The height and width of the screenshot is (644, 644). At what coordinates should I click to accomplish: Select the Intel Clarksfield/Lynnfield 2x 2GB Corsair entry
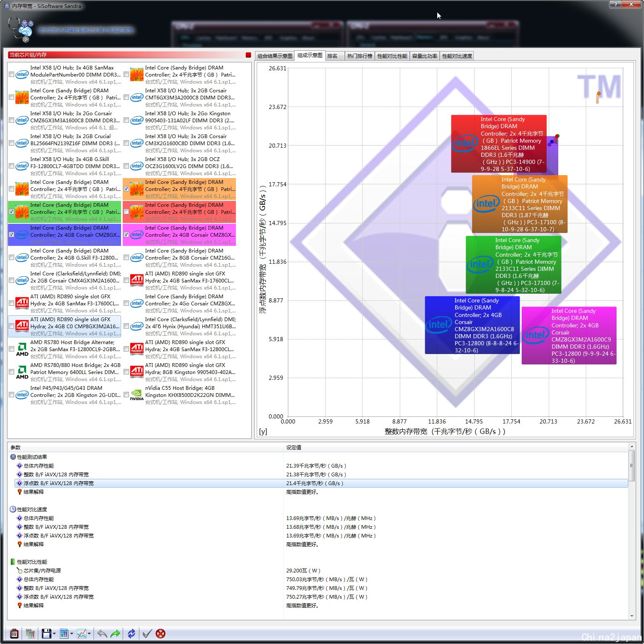(x=65, y=280)
